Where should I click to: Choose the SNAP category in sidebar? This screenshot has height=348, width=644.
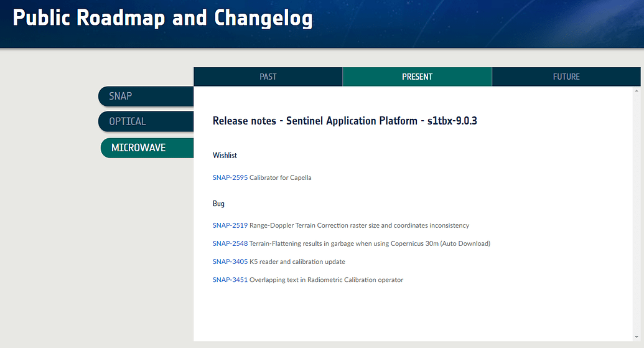point(146,96)
